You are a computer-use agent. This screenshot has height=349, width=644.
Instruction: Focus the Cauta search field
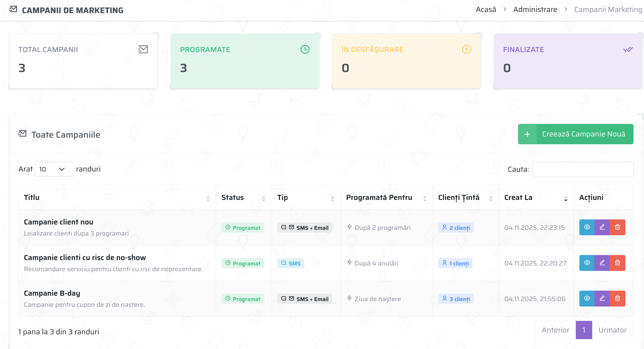click(582, 169)
